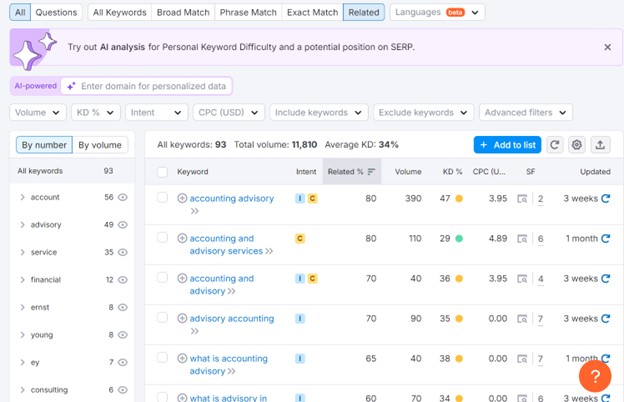
Task: Open the Exclude keywords dropdown
Action: [x=423, y=113]
